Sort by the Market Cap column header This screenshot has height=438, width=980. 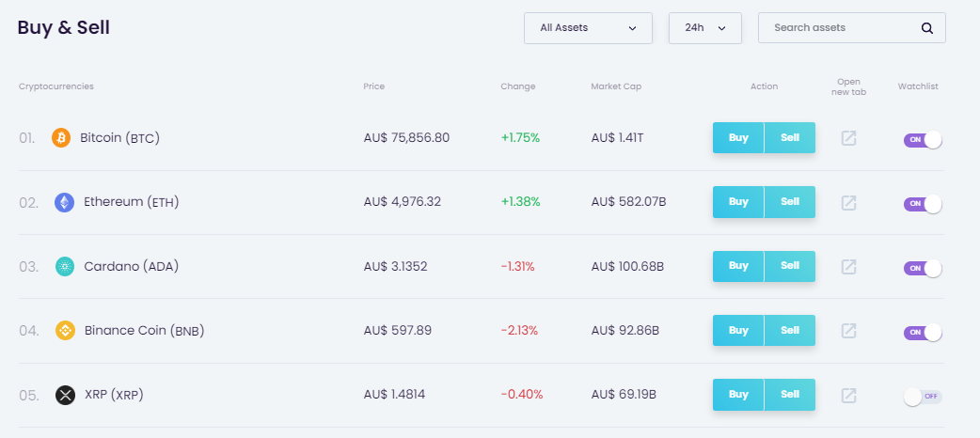tap(616, 86)
